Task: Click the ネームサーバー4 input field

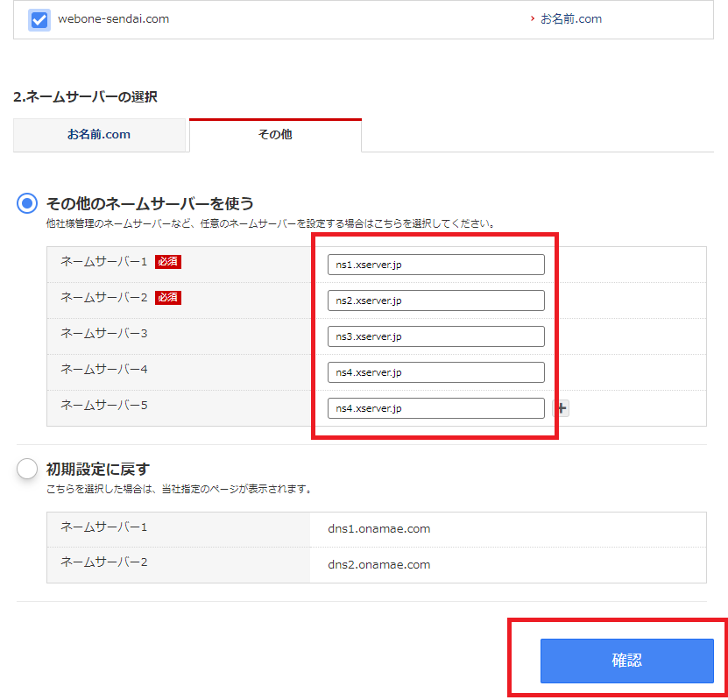Action: [x=435, y=372]
